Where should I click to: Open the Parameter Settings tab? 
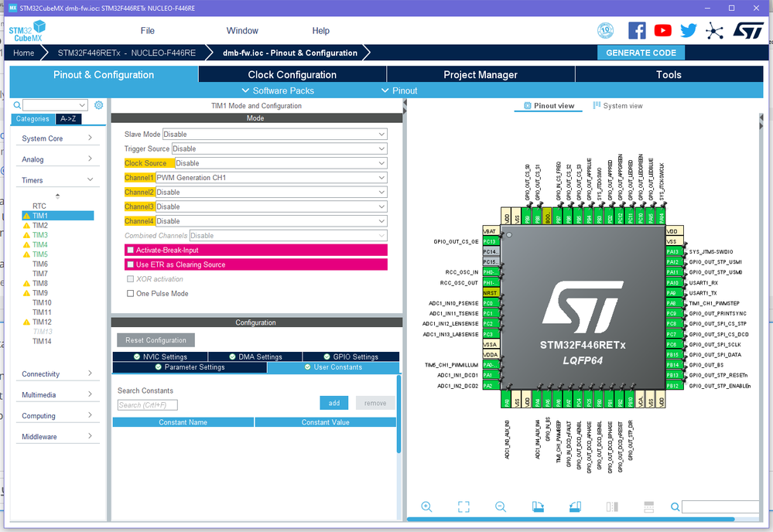click(x=190, y=367)
